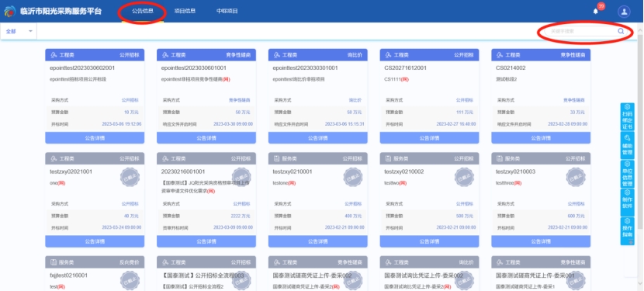Click the 10 万元 budget value
The width and height of the screenshot is (644, 291).
click(x=131, y=113)
